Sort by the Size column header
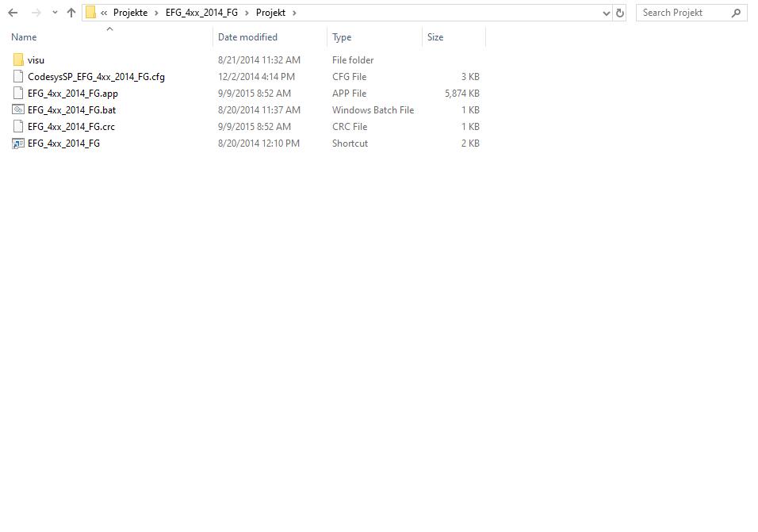The image size is (758, 532). point(435,37)
